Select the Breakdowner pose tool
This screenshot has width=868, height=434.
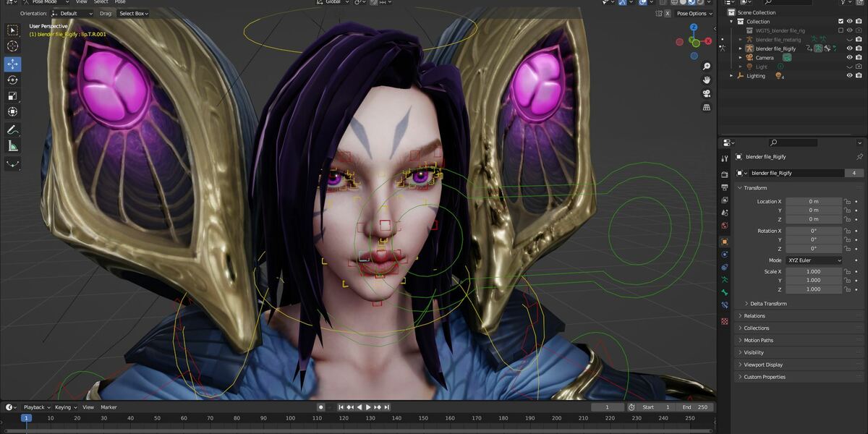(13, 163)
